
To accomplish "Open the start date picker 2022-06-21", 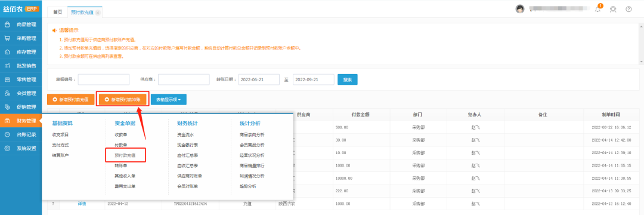I will 259,80.
